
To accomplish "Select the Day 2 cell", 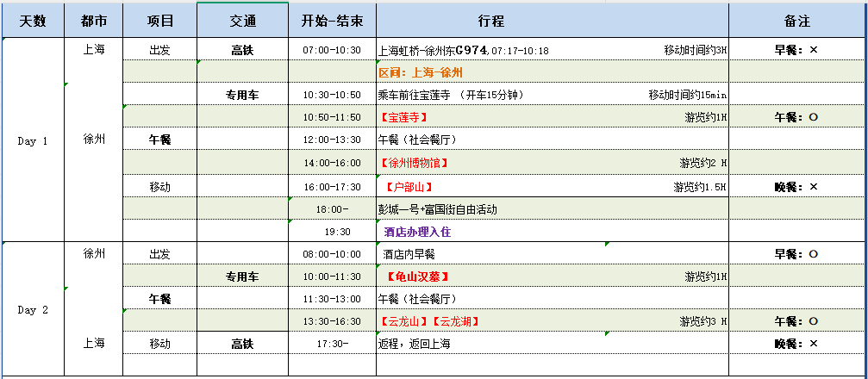I will click(x=33, y=309).
